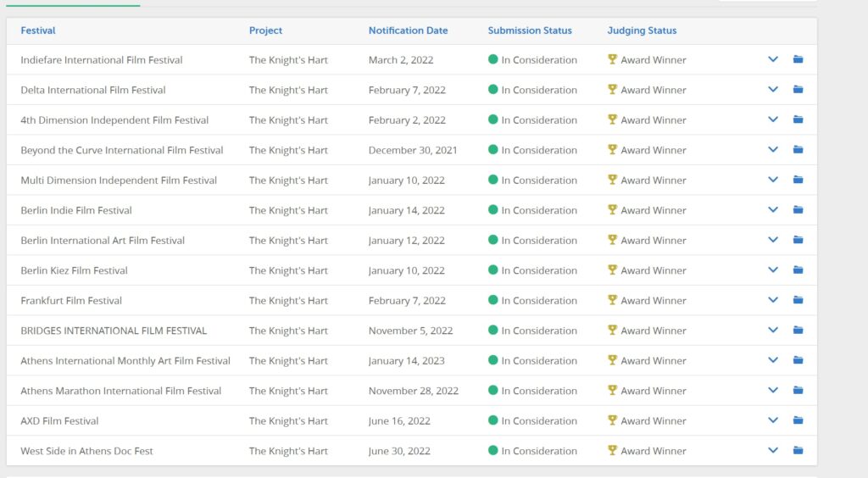Click folder icon for AXD Film Festival

[x=798, y=420]
